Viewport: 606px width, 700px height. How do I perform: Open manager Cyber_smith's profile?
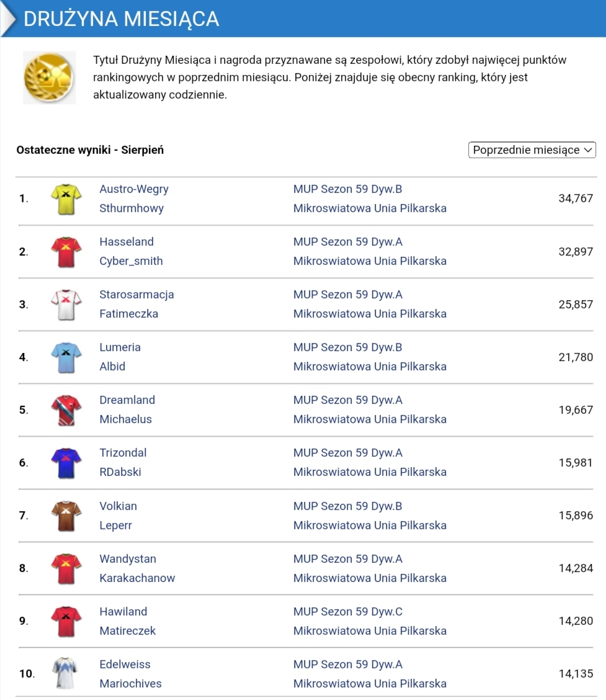[x=131, y=261]
